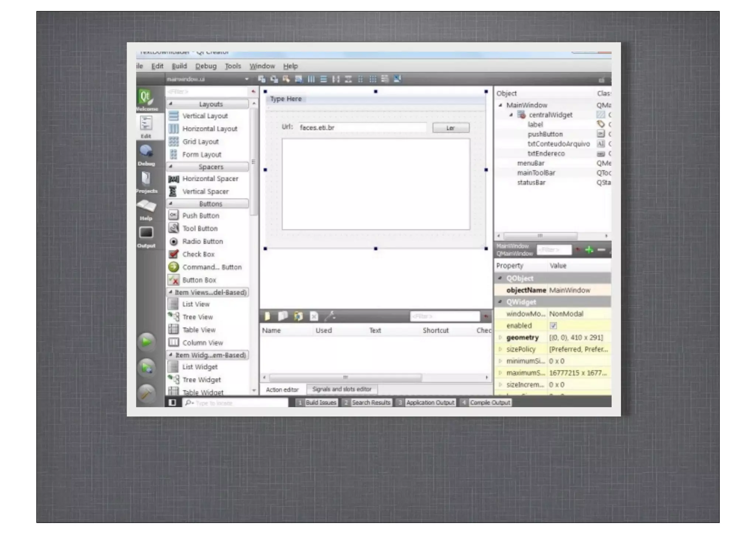Viewport: 756px width, 534px height.
Task: Click the green Run button
Action: [147, 342]
